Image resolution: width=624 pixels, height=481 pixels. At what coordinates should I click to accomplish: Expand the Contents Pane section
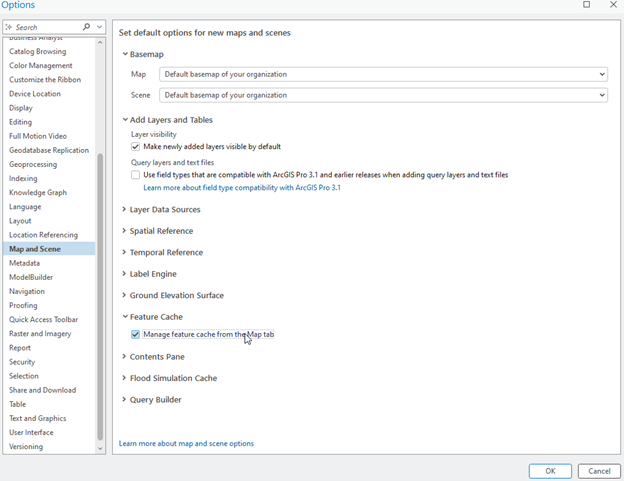[x=124, y=356]
